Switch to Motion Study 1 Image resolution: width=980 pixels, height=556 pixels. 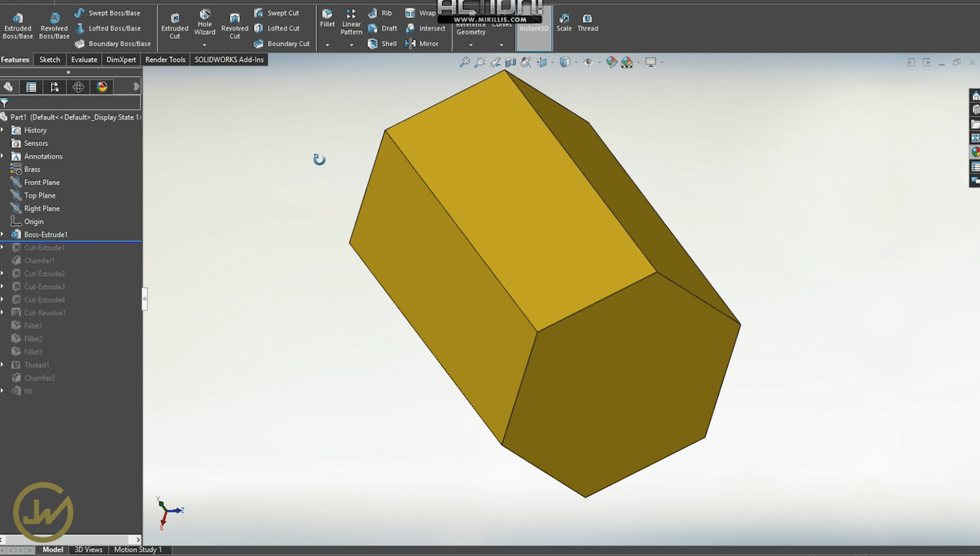click(139, 549)
